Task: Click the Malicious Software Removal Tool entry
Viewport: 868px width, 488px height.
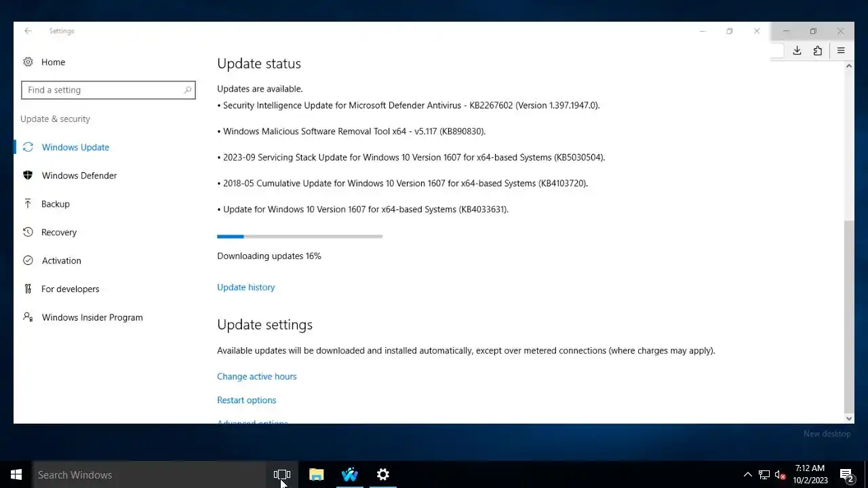Action: [351, 131]
